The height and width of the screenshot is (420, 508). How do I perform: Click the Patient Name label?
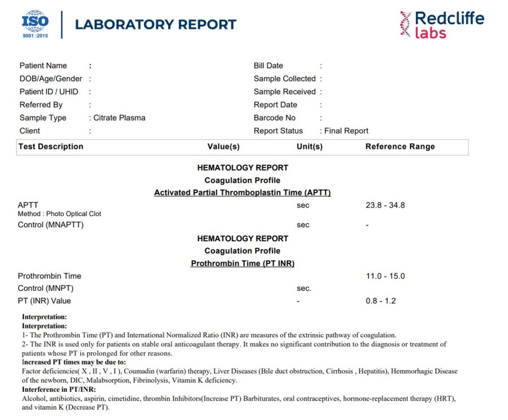coord(43,66)
